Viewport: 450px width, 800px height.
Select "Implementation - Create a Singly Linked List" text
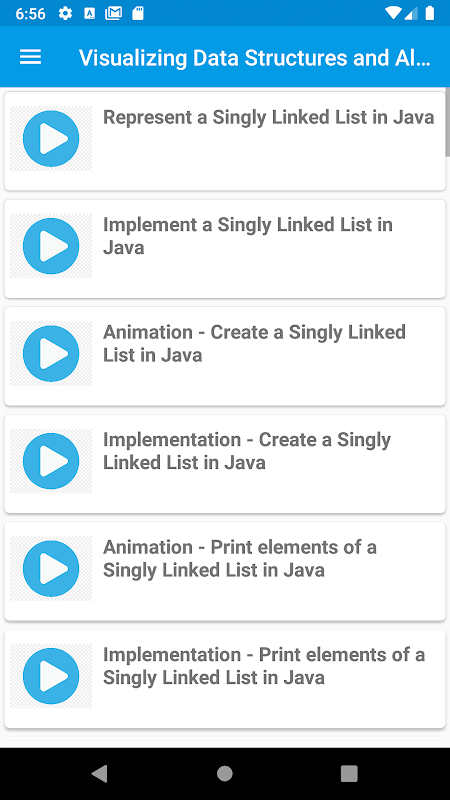(247, 451)
